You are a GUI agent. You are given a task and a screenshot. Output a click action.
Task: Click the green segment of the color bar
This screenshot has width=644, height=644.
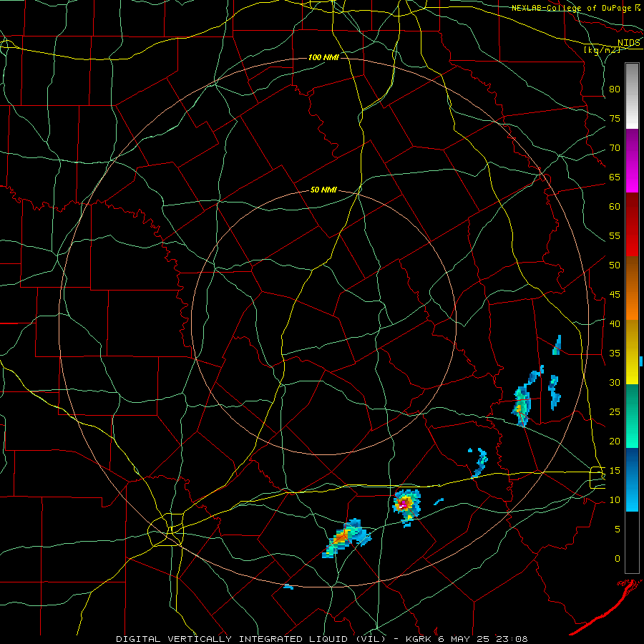coord(632,416)
